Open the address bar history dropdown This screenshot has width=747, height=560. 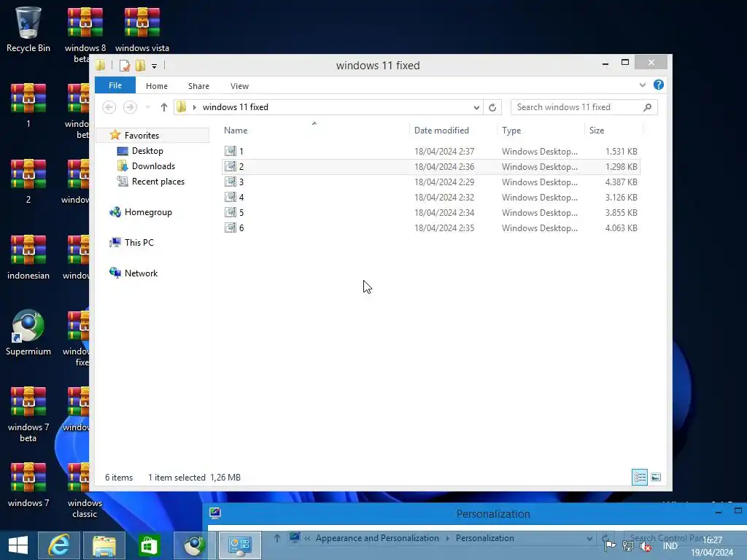click(476, 108)
